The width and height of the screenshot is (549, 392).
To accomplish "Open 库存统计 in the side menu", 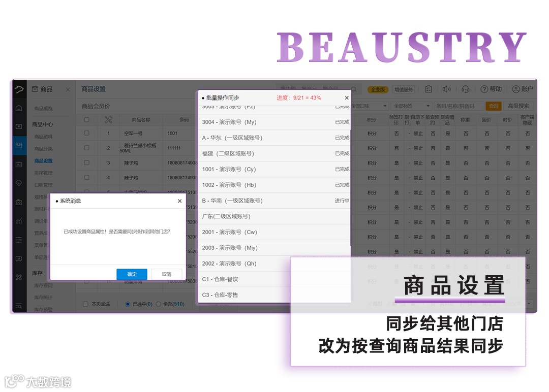I will (43, 297).
